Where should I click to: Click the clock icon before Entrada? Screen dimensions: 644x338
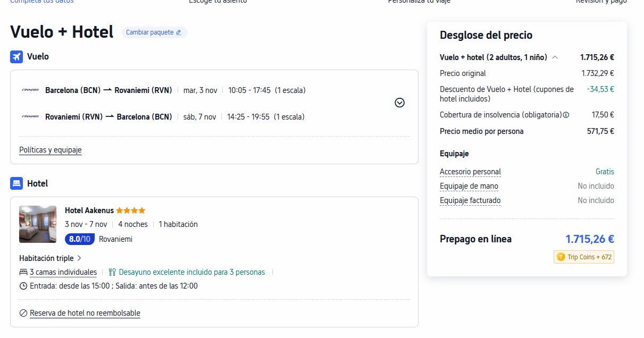tap(23, 286)
